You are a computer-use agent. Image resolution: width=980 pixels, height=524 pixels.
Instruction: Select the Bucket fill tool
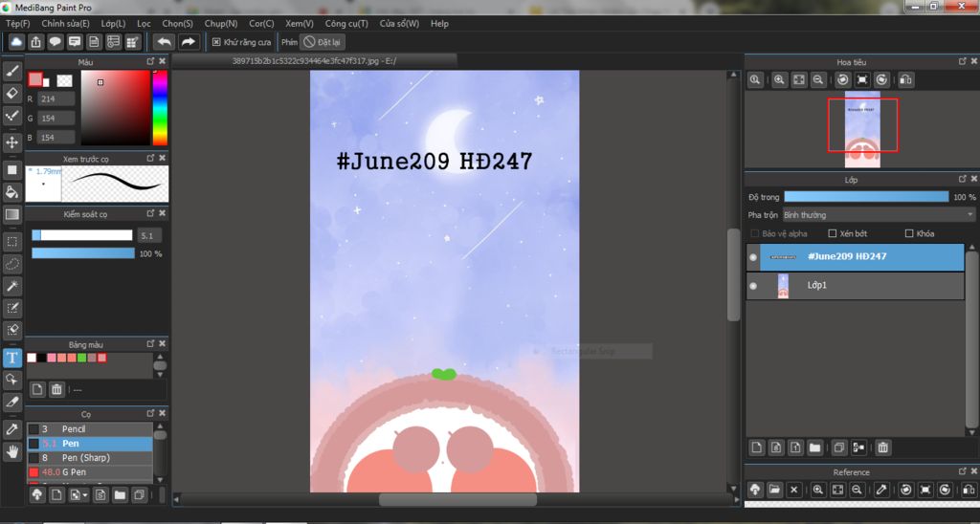point(11,191)
